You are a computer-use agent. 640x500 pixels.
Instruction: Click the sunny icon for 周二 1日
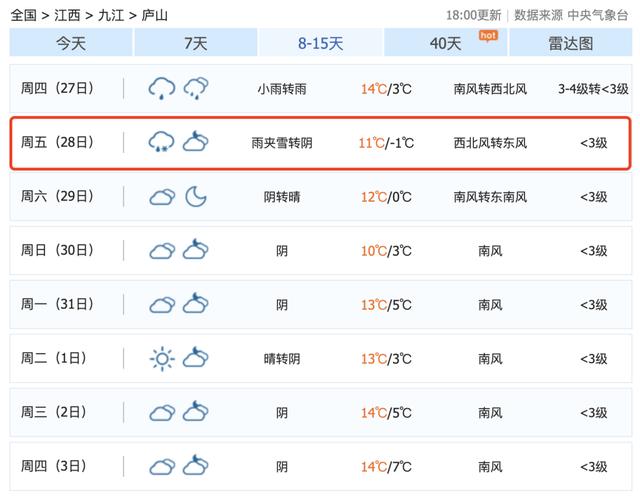point(162,359)
